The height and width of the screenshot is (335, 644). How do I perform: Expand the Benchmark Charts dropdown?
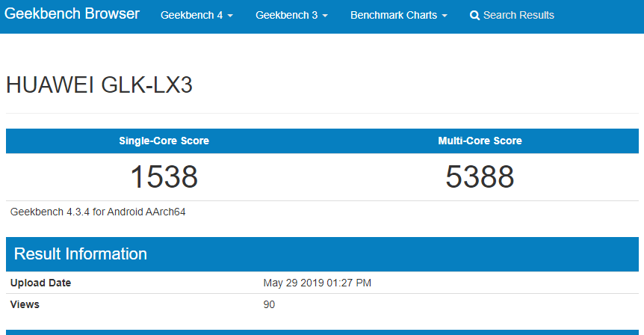(398, 15)
